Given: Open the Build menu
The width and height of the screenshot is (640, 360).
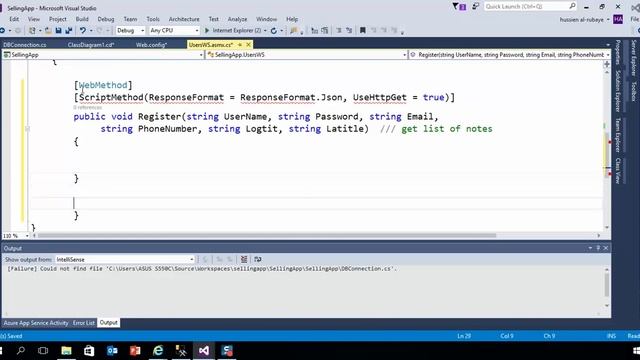Looking at the screenshot, I should [82, 19].
